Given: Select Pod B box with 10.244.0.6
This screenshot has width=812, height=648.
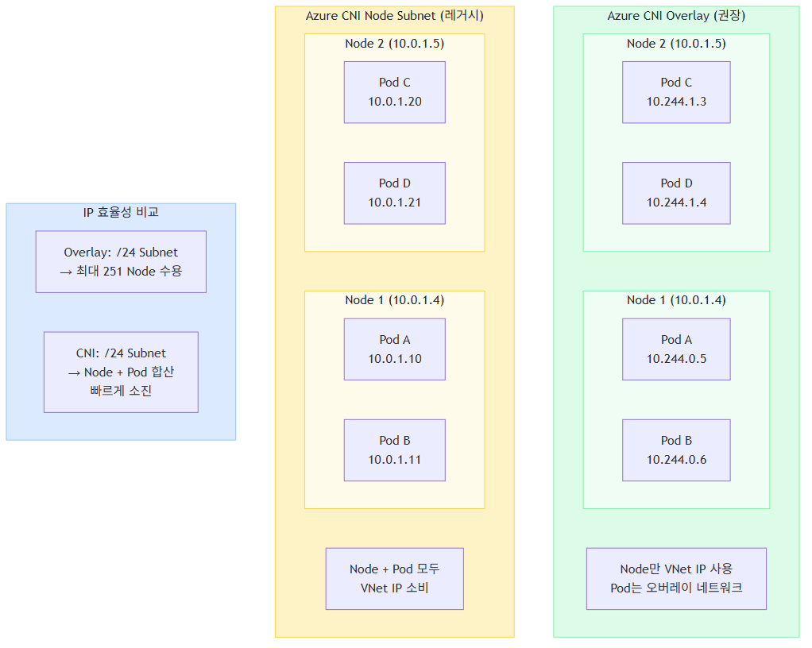Looking at the screenshot, I should point(676,450).
